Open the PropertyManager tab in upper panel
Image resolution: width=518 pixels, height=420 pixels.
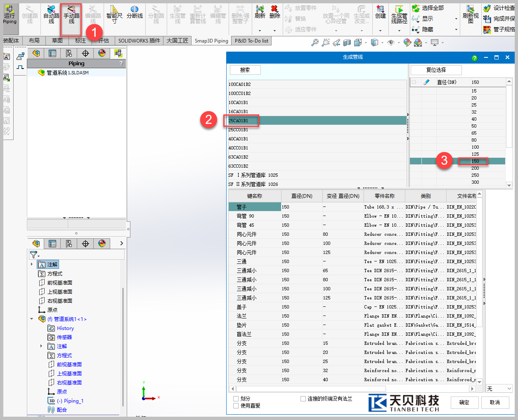pyautogui.click(x=52, y=53)
